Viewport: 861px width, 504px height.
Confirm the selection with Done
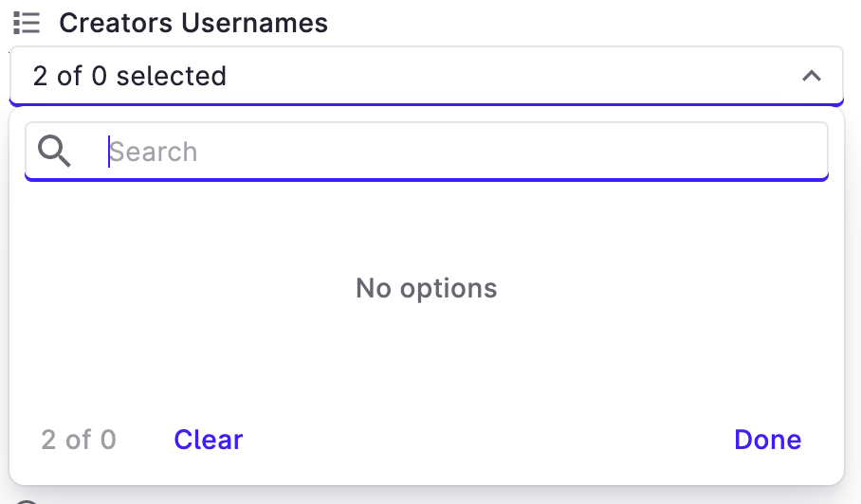click(767, 440)
